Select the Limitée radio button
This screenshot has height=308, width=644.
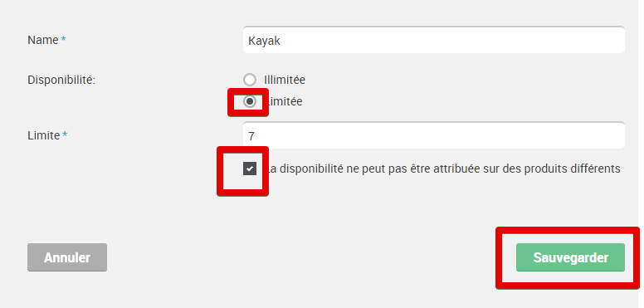point(250,101)
